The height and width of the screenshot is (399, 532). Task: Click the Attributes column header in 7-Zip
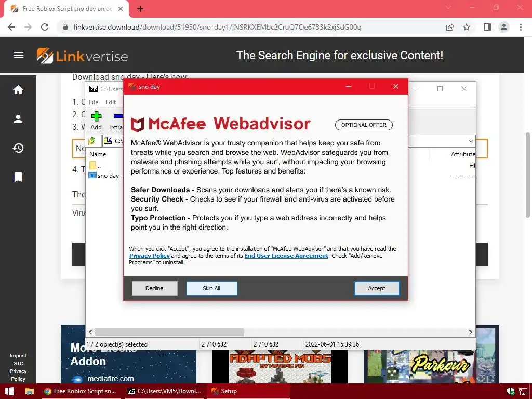463,154
